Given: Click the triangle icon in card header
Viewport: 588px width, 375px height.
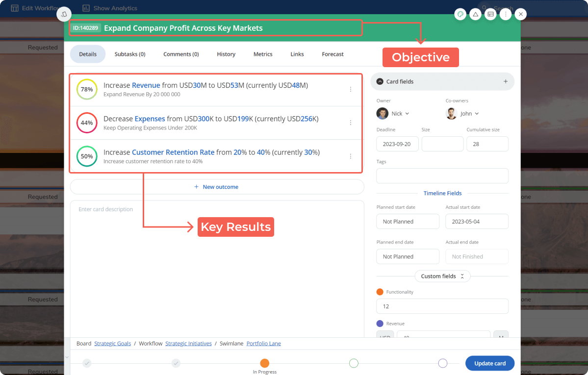Looking at the screenshot, I should [475, 14].
